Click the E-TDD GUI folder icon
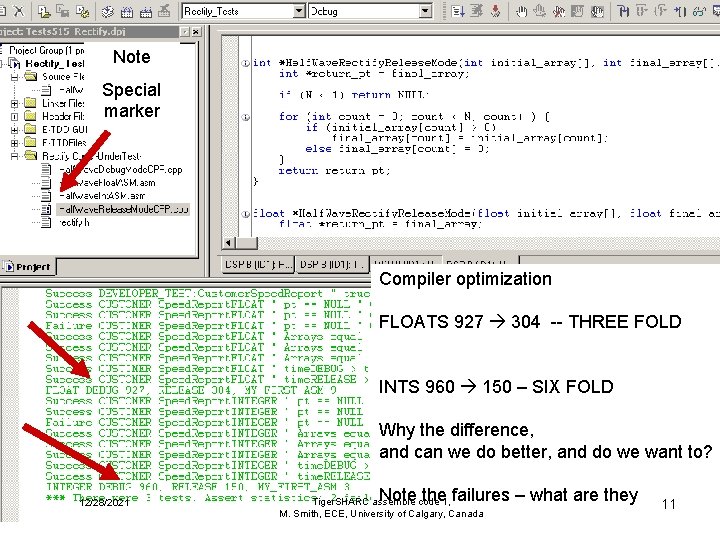Screen dimensions: 720x540 pyautogui.click(x=30, y=129)
